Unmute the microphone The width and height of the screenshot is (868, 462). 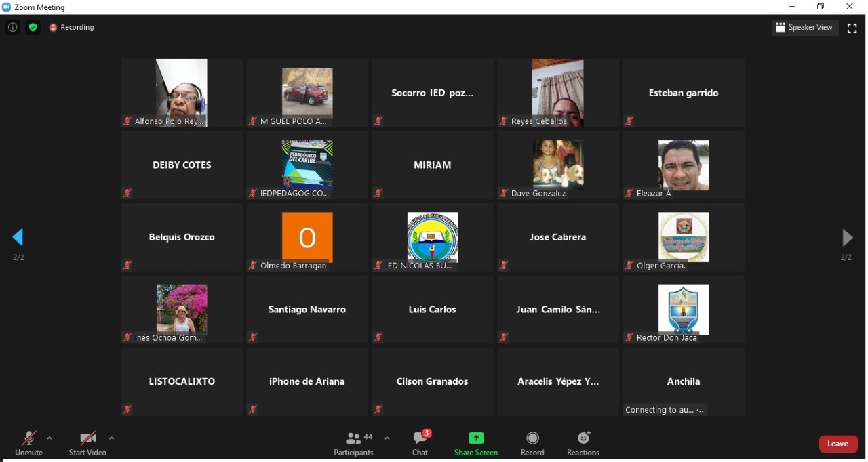coord(28,443)
